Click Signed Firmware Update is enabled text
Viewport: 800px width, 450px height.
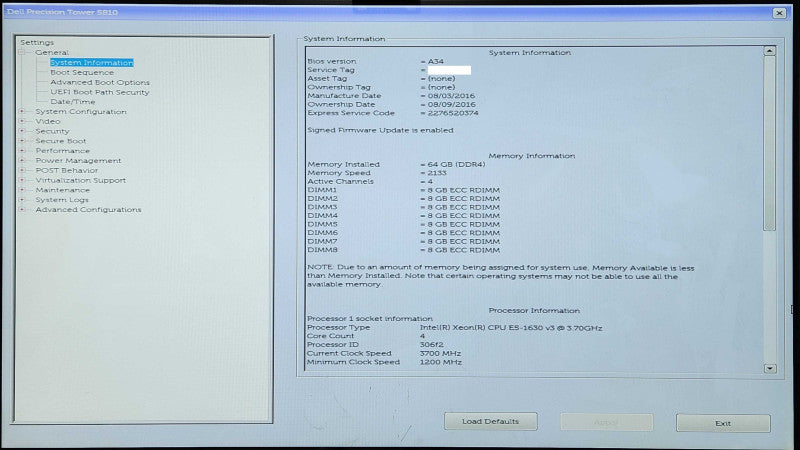tap(380, 130)
